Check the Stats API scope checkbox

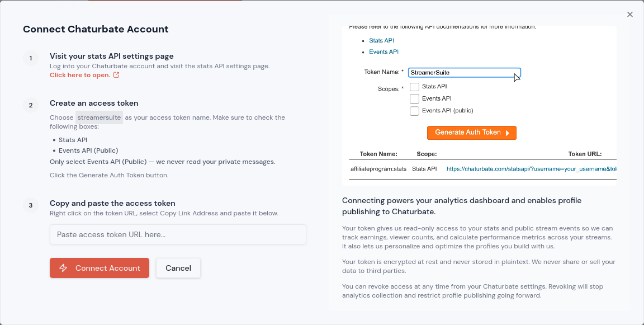(414, 87)
